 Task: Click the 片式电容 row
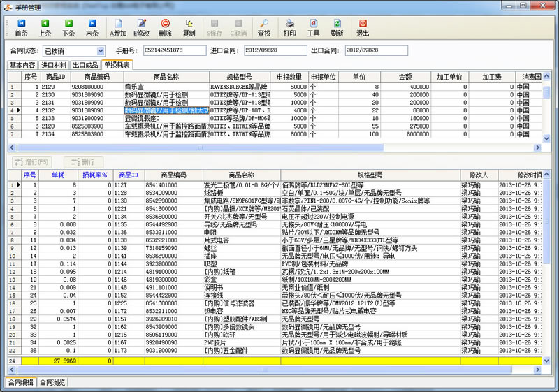pos(275,240)
